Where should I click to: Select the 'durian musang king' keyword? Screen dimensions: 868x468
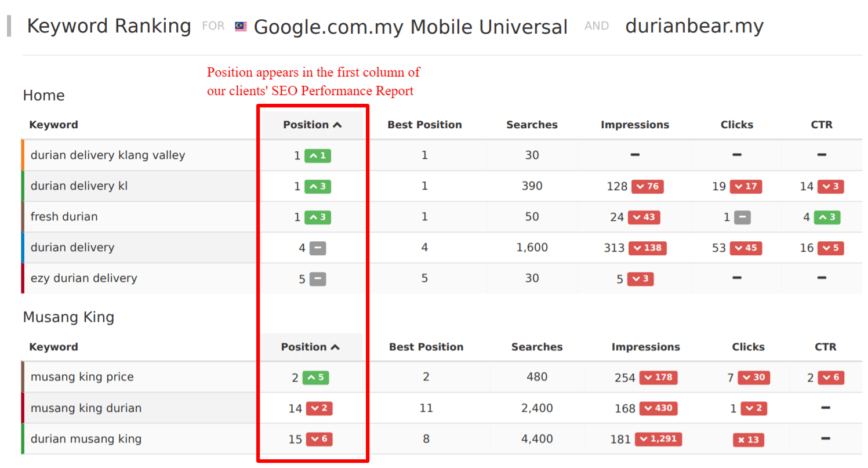point(86,439)
